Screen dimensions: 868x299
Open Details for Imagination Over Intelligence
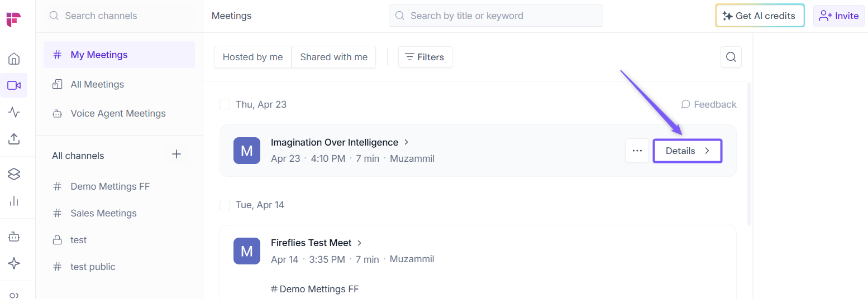(x=687, y=151)
